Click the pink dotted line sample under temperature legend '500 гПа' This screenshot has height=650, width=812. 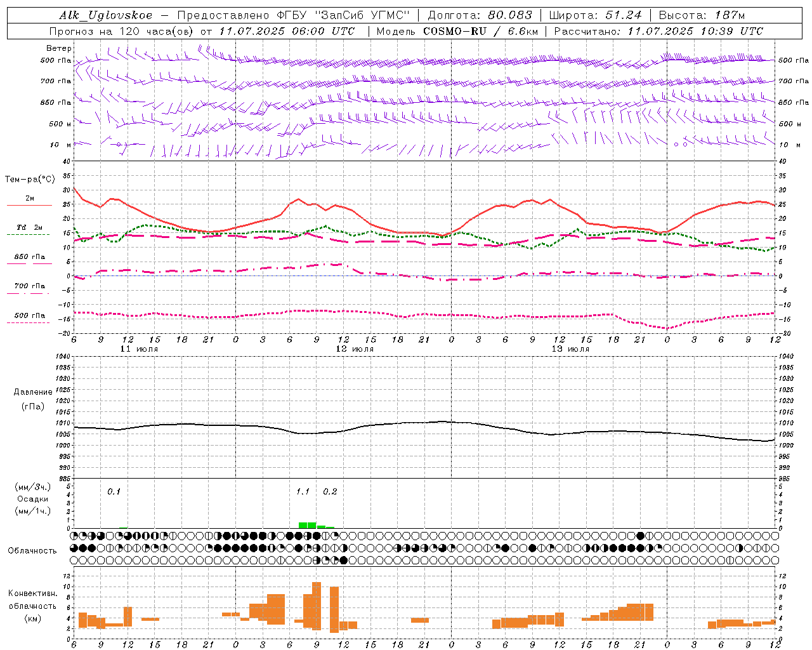tap(29, 322)
